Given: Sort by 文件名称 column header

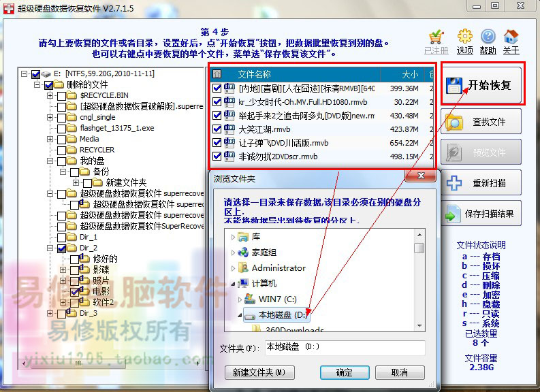Looking at the screenshot, I should click(254, 74).
